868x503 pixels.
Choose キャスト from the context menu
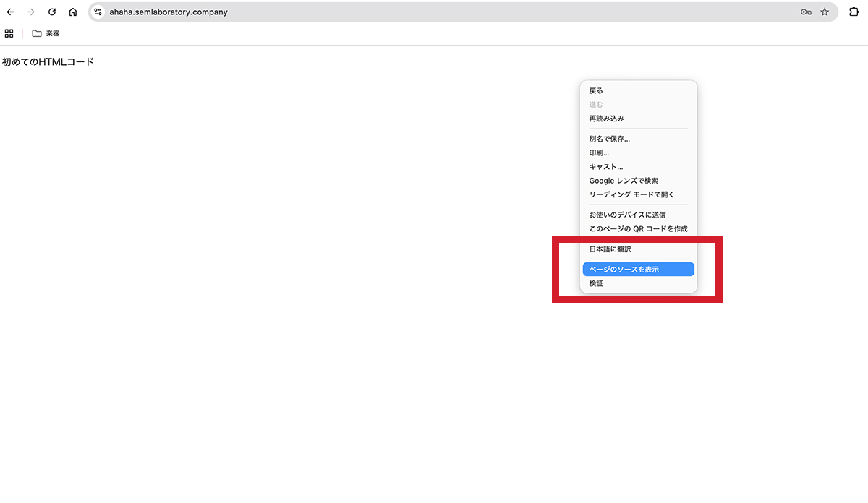click(608, 166)
